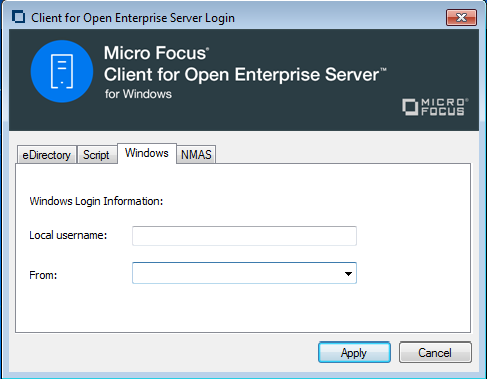487x379 pixels.
Task: Click the dialog title bar text
Action: [x=133, y=18]
